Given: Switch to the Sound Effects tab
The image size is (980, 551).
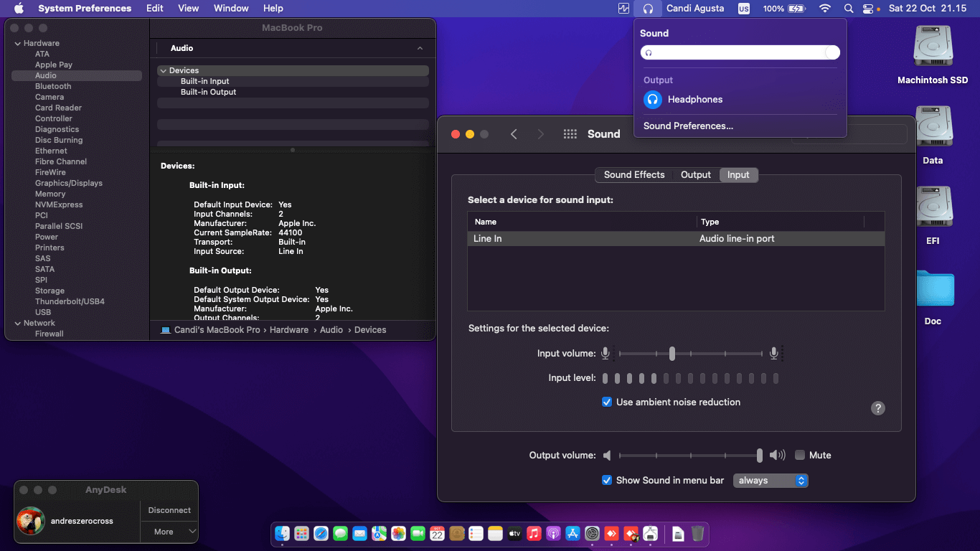Looking at the screenshot, I should point(634,175).
